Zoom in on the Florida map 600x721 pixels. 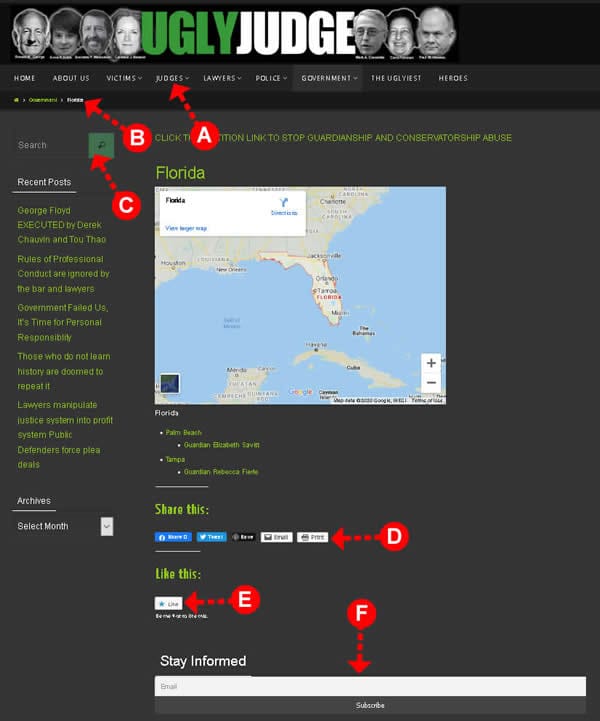click(431, 363)
